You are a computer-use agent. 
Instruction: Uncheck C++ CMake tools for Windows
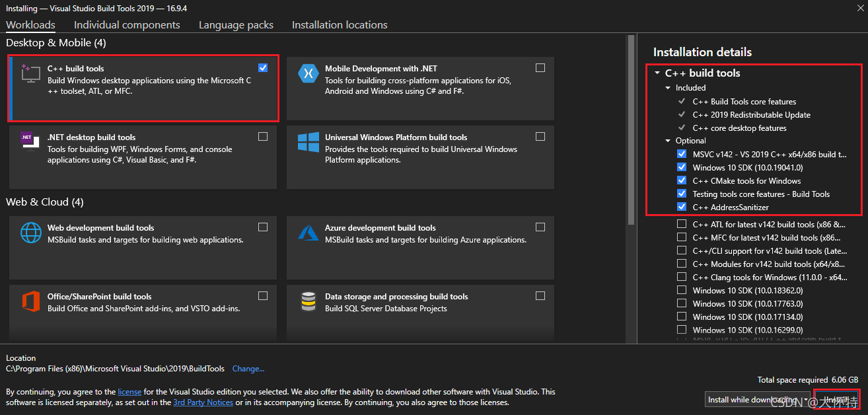point(682,180)
